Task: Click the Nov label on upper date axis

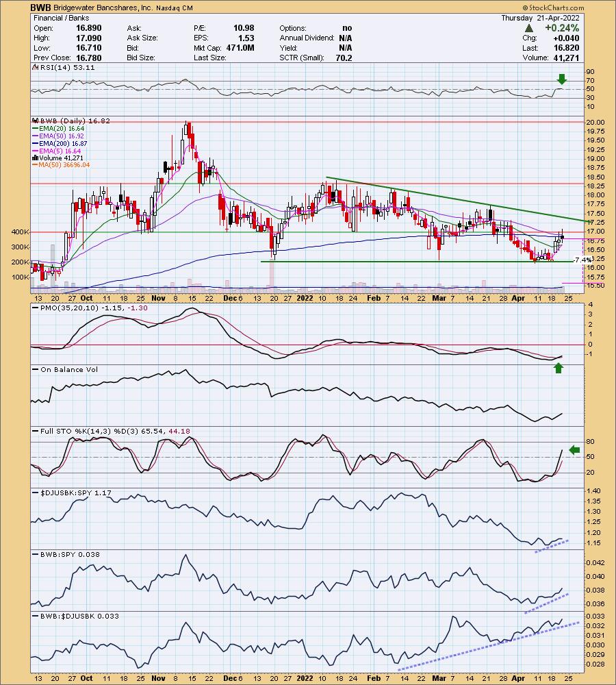Action: coord(159,298)
